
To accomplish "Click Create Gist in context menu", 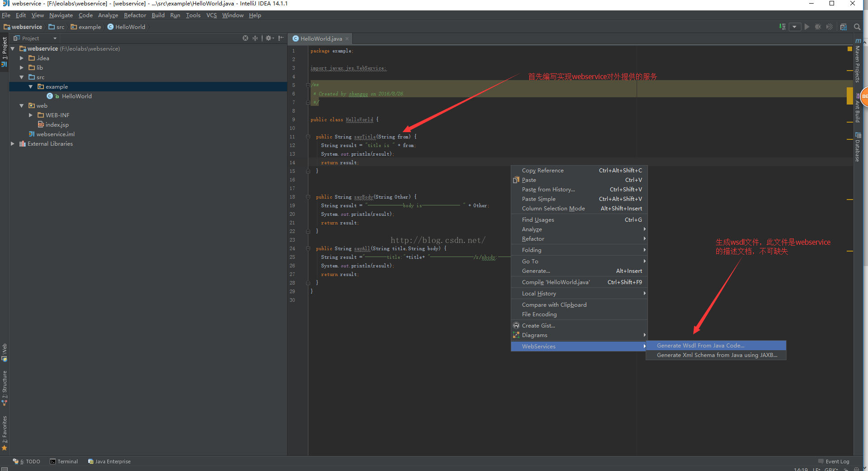I will (579, 325).
